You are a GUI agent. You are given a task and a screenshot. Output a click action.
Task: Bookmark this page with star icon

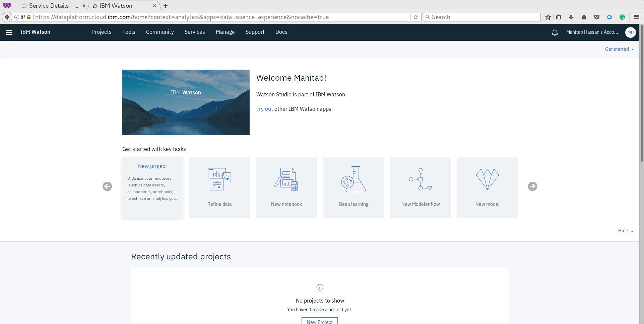coord(548,17)
